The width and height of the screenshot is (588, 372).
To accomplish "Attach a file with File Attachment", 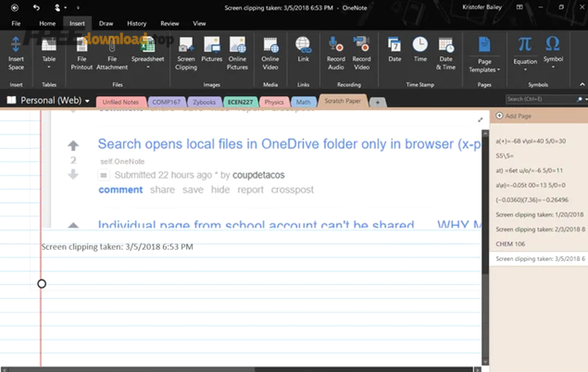I will pos(112,54).
